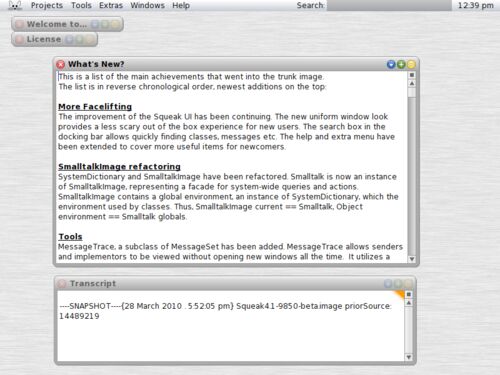Click the Transcript title label

tap(93, 284)
